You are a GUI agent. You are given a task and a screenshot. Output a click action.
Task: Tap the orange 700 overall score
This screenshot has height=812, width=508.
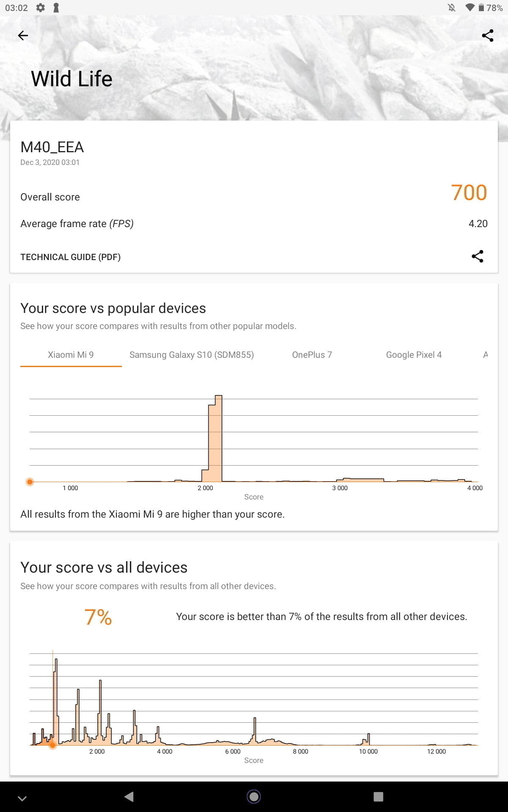pyautogui.click(x=469, y=193)
